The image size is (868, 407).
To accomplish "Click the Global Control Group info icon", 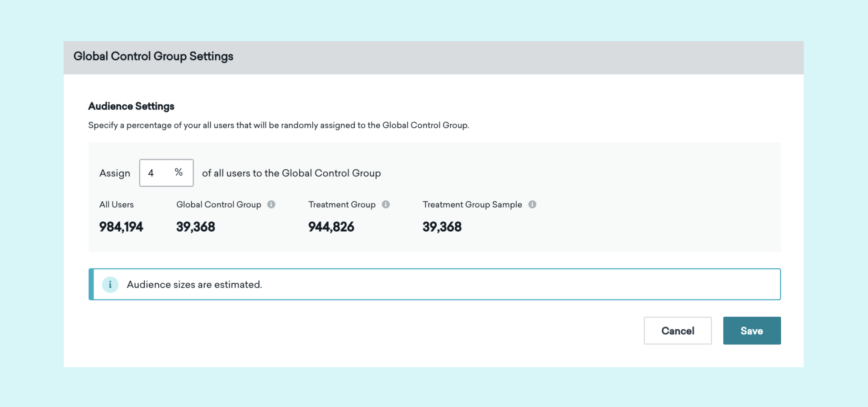I will [271, 204].
